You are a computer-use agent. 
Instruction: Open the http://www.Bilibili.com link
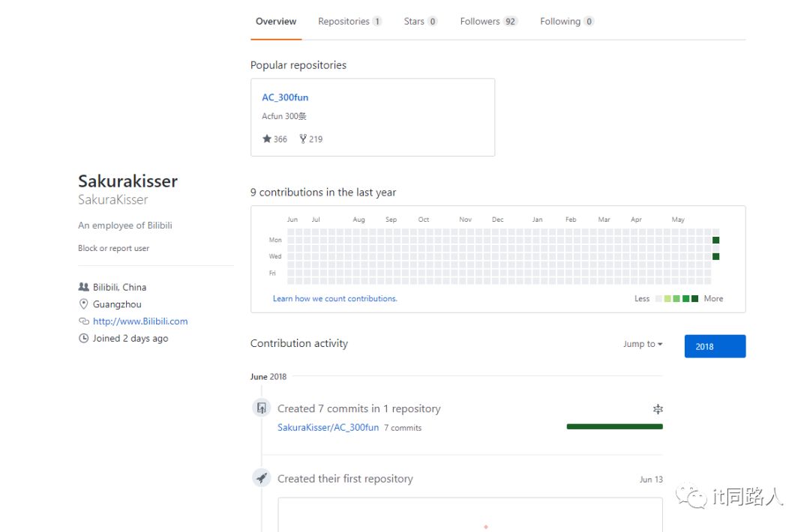coord(140,321)
